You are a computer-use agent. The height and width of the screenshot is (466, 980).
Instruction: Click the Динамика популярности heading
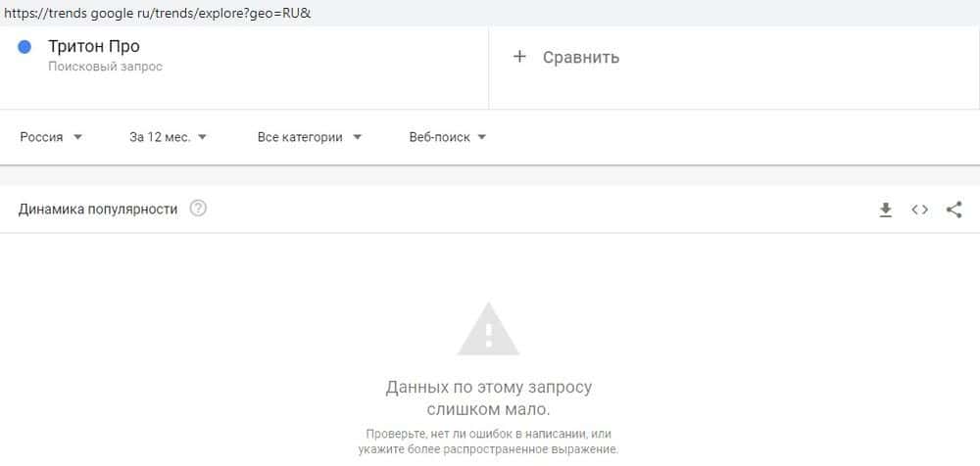click(x=97, y=210)
